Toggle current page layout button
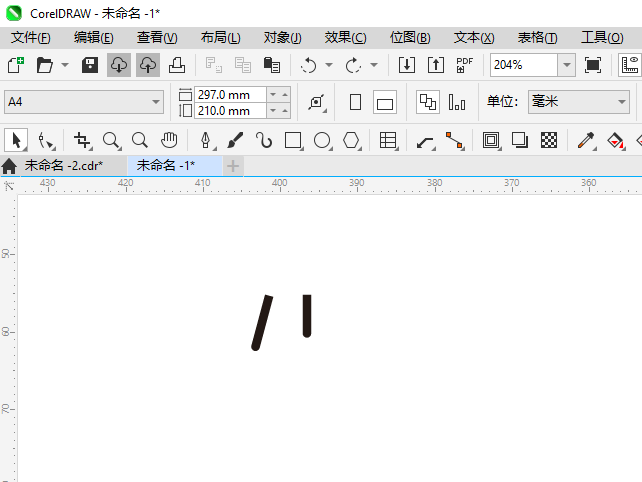 (x=457, y=102)
